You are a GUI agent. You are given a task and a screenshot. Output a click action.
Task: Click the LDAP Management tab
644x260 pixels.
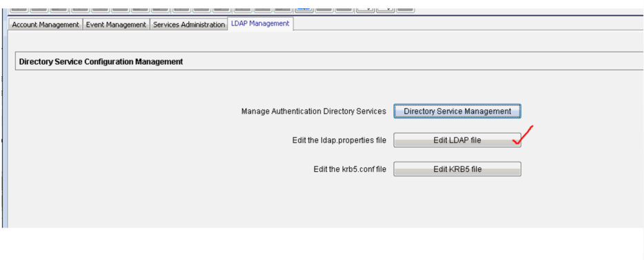(x=260, y=24)
